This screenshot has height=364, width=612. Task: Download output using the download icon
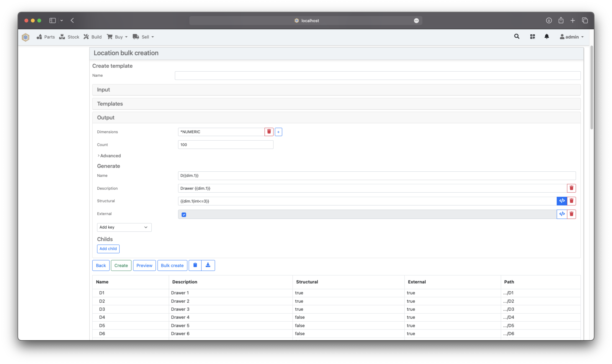point(208,265)
